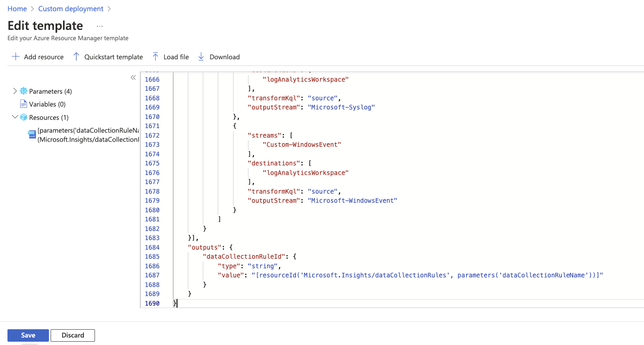Click the Download arrow icon
This screenshot has height=345, width=644.
click(201, 57)
